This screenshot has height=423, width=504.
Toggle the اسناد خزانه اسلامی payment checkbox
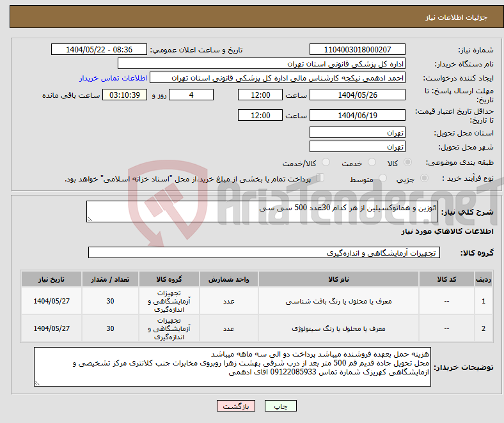point(320,177)
